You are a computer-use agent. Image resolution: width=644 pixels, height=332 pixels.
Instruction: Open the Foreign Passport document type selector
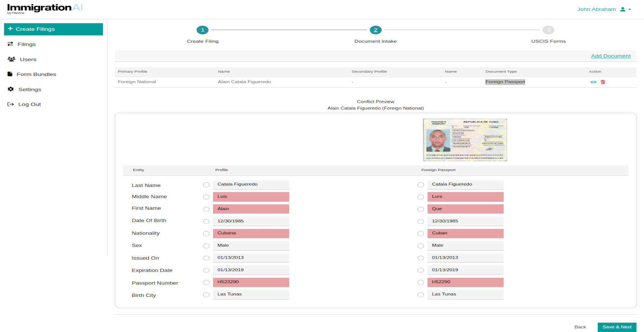coord(505,82)
